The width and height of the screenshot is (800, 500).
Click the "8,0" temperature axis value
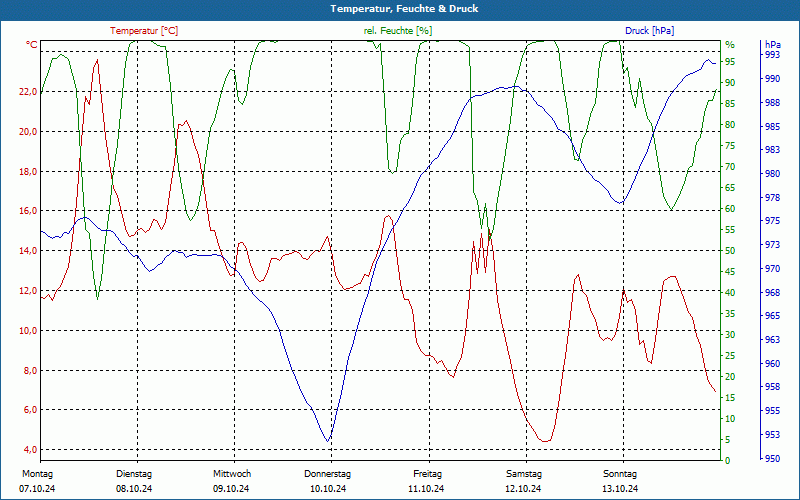(31, 370)
